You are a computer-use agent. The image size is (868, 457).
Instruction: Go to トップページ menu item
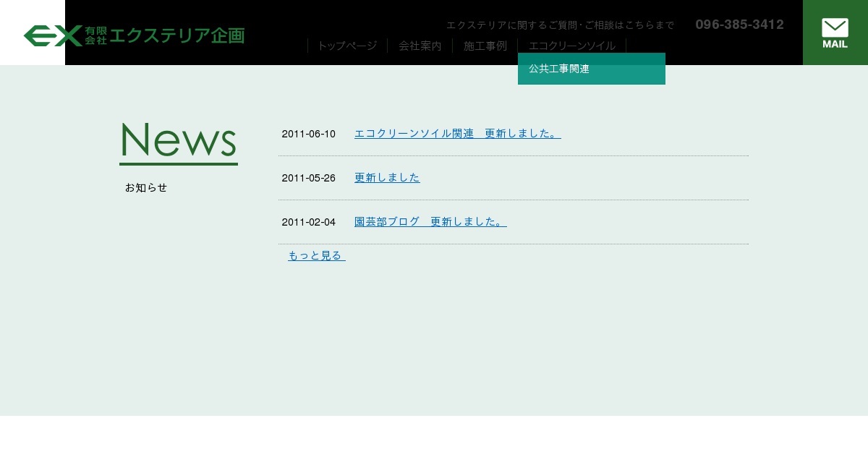pos(347,46)
